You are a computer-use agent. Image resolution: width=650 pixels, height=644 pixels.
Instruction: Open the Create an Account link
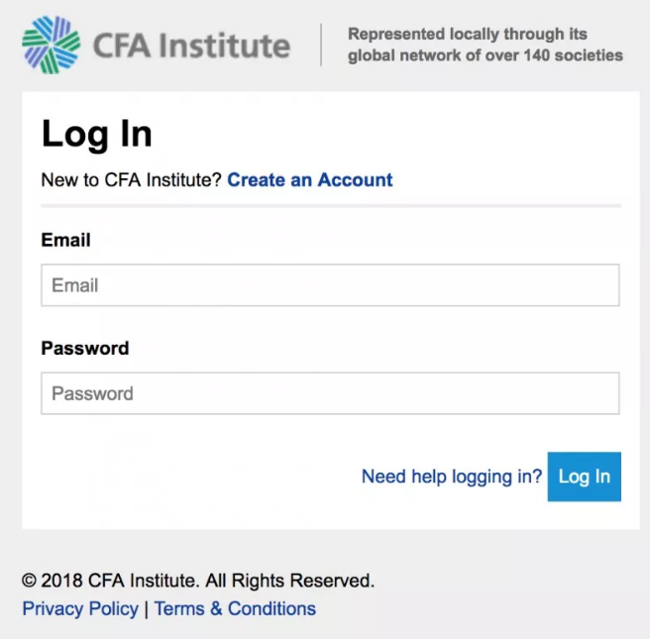(x=310, y=180)
